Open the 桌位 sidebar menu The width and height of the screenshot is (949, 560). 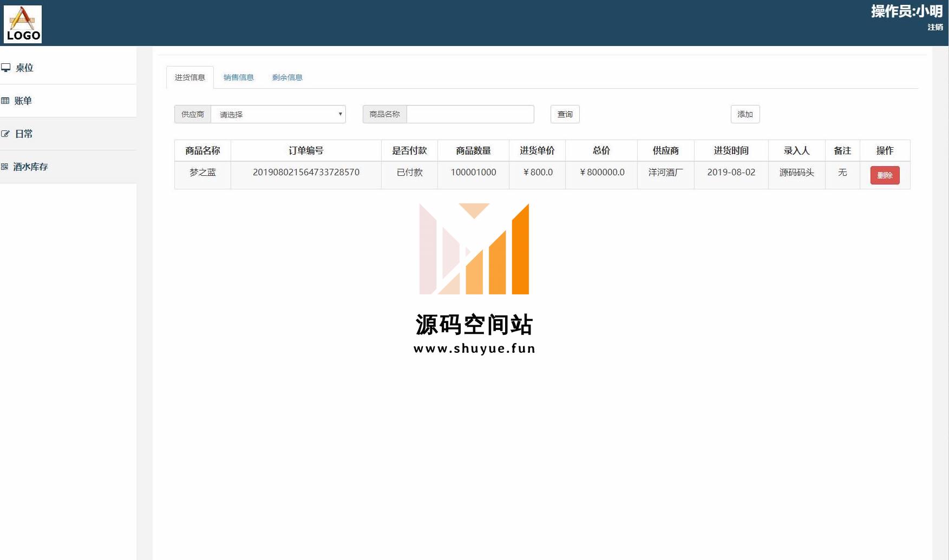tap(68, 68)
